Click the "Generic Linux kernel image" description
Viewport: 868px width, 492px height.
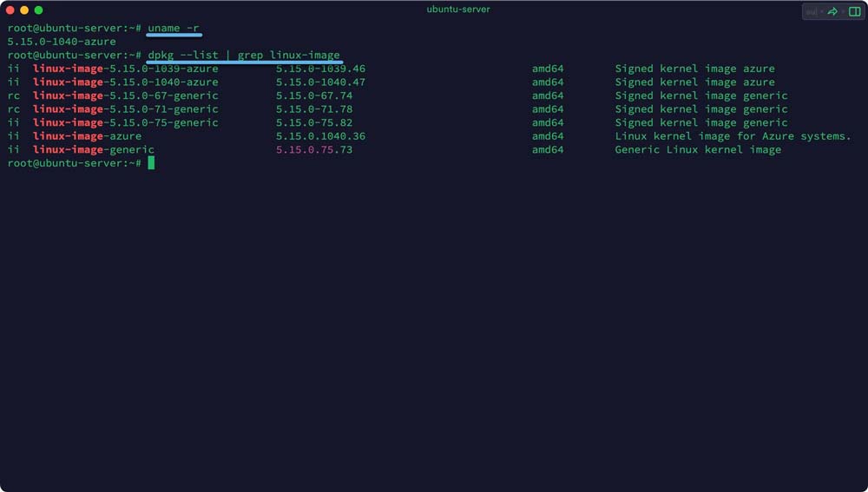click(698, 150)
